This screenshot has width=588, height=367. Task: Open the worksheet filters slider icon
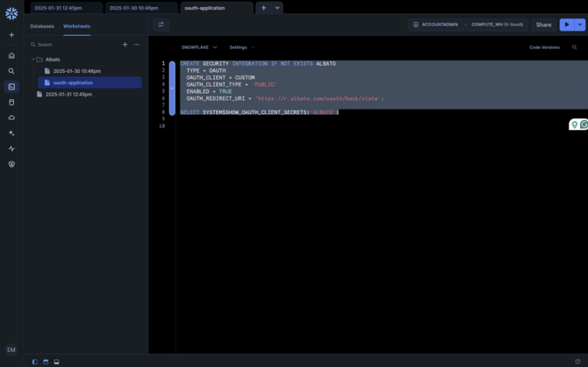point(161,25)
